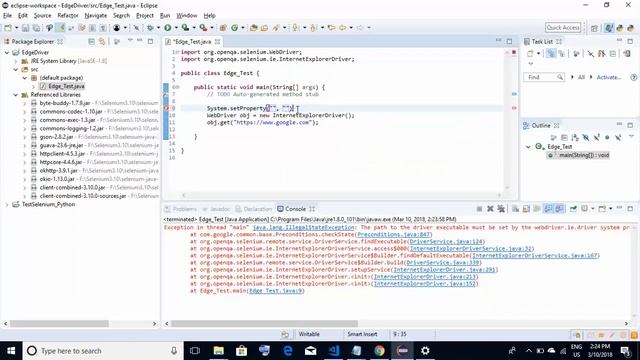640x360 pixels.
Task: Click the Task List help question icon
Action: click(x=633, y=77)
